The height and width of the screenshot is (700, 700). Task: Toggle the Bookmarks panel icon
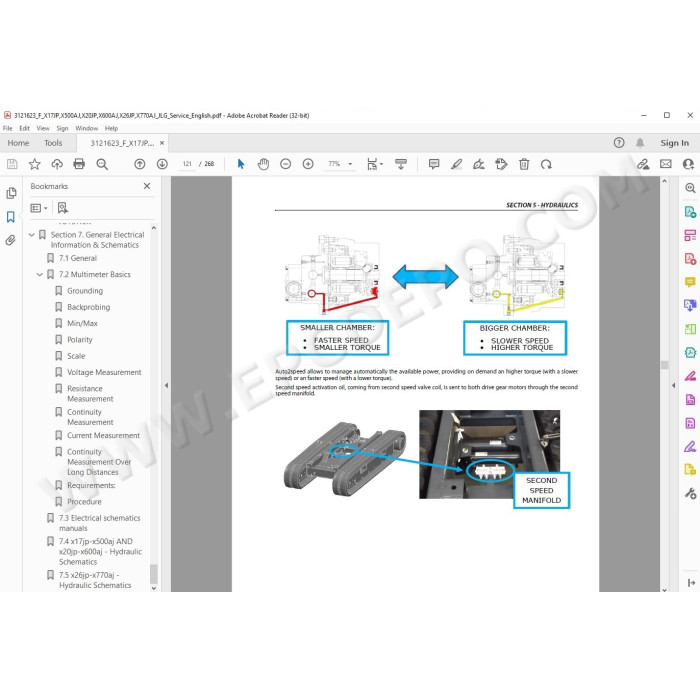[x=11, y=217]
